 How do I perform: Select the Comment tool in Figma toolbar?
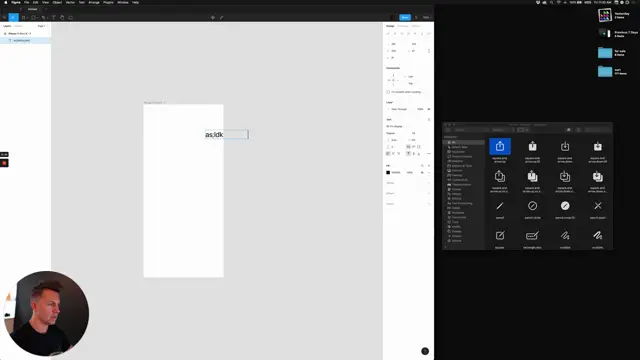71,18
